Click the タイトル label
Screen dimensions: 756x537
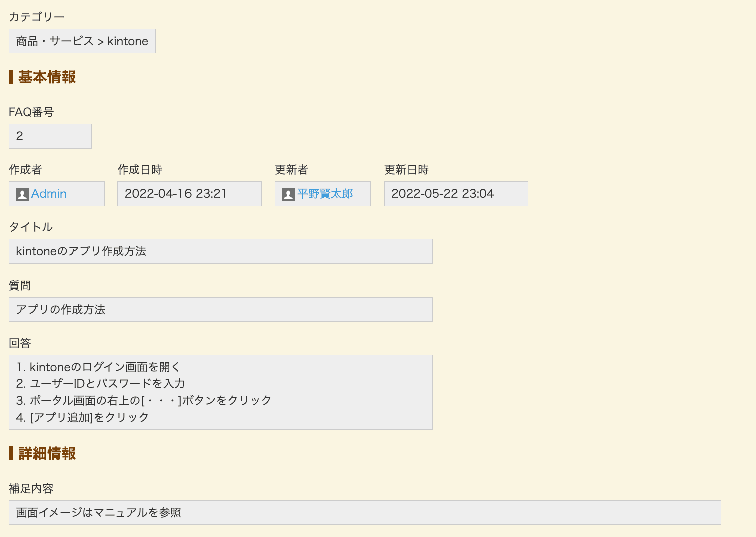click(31, 227)
